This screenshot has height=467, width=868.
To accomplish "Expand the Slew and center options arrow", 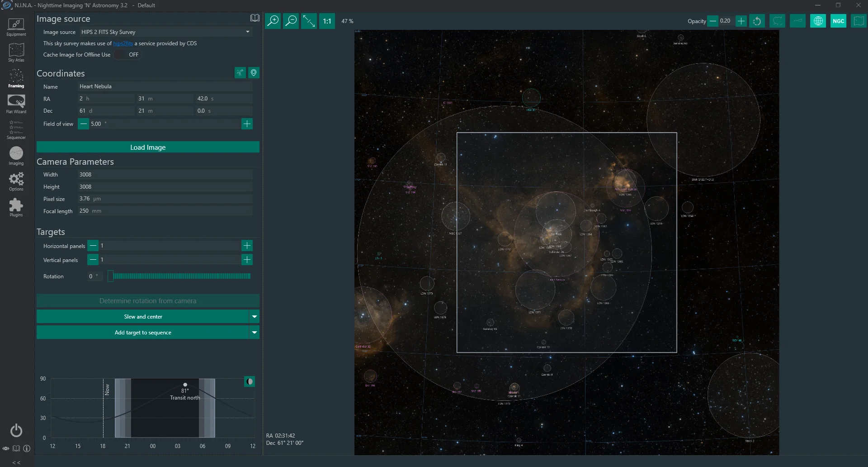I will pyautogui.click(x=255, y=317).
